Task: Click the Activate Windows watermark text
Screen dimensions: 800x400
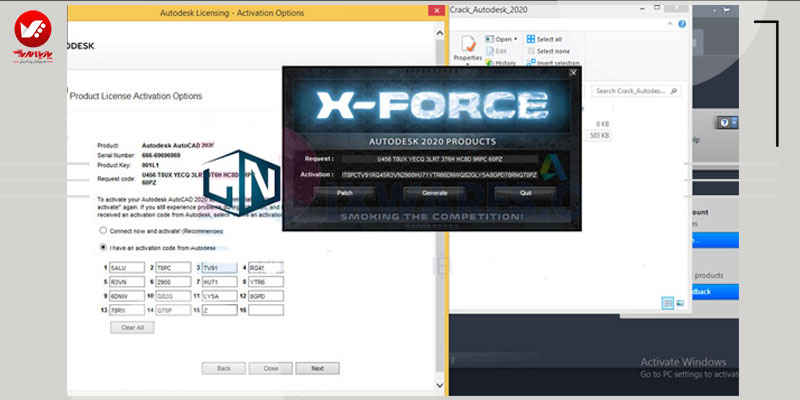Action: tap(683, 362)
